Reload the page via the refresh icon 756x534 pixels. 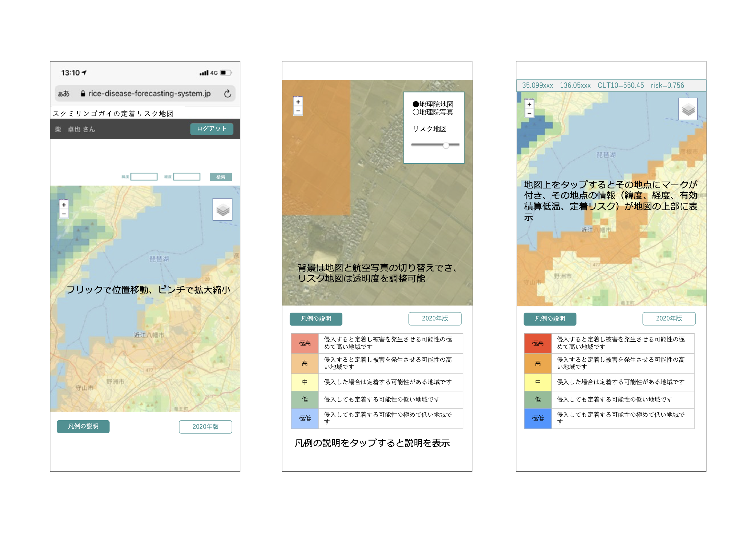(228, 93)
